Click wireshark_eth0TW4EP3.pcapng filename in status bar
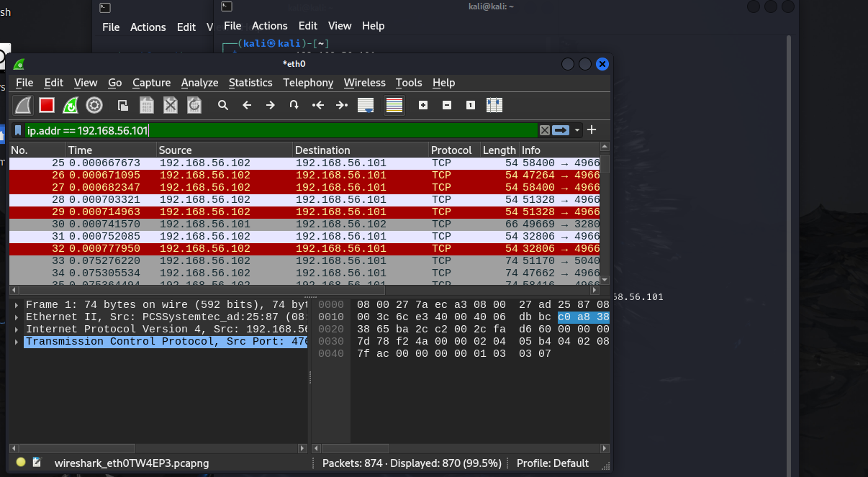Image resolution: width=868 pixels, height=477 pixels. [132, 463]
